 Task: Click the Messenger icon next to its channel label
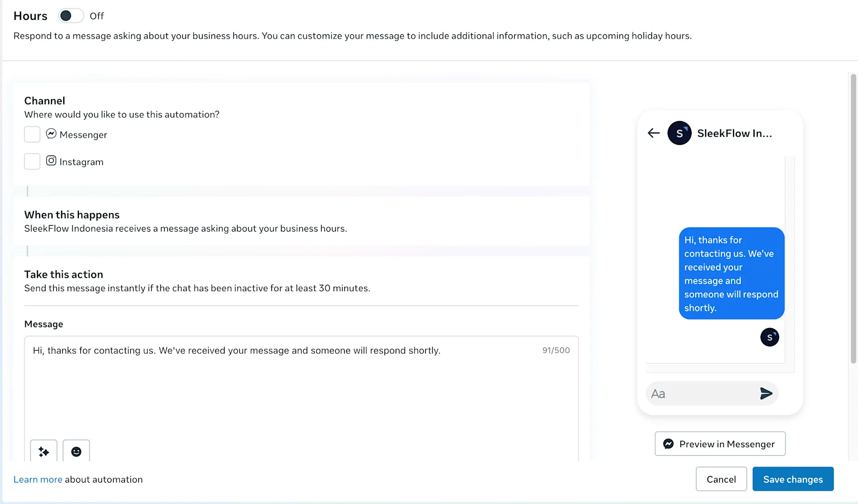coord(51,134)
